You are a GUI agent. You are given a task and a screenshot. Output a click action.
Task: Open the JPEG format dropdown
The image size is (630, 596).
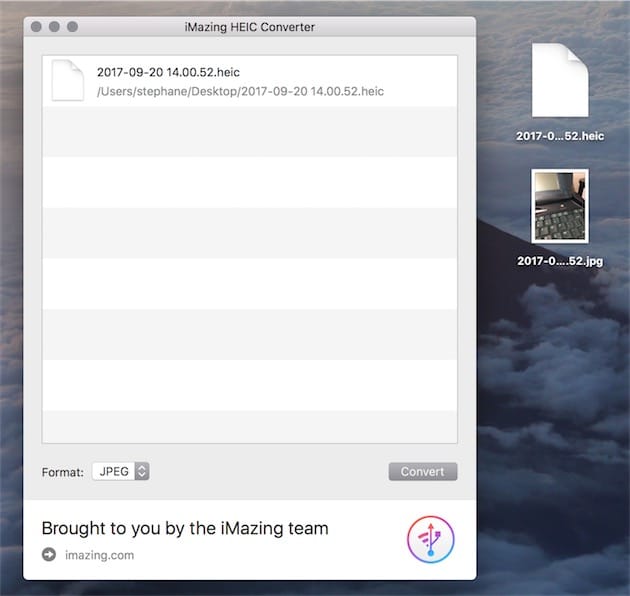pyautogui.click(x=121, y=471)
